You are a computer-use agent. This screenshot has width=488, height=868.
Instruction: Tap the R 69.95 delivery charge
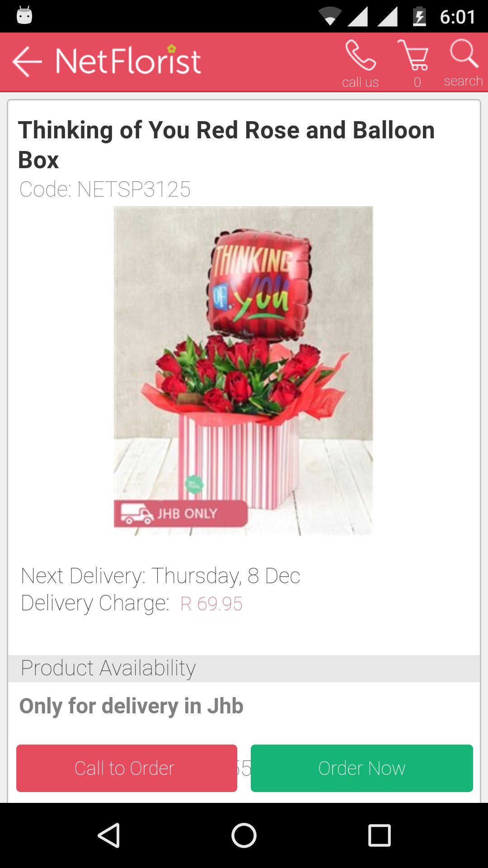(x=211, y=604)
